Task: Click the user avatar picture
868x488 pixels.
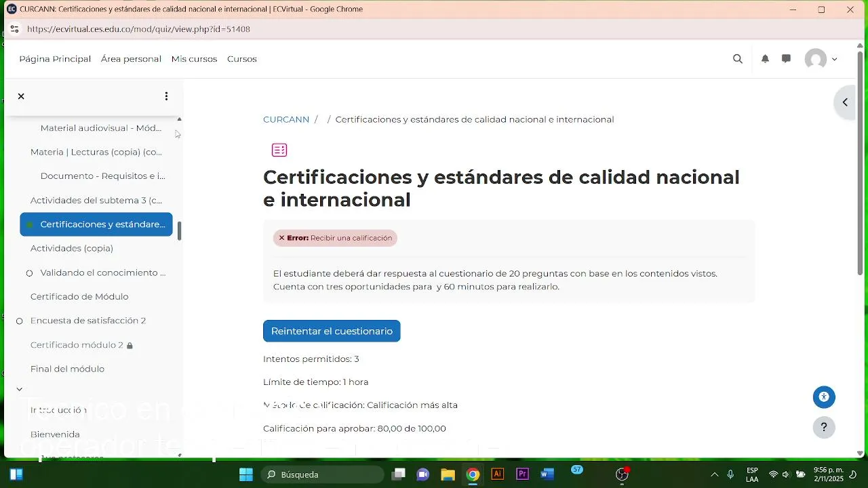Action: 816,59
